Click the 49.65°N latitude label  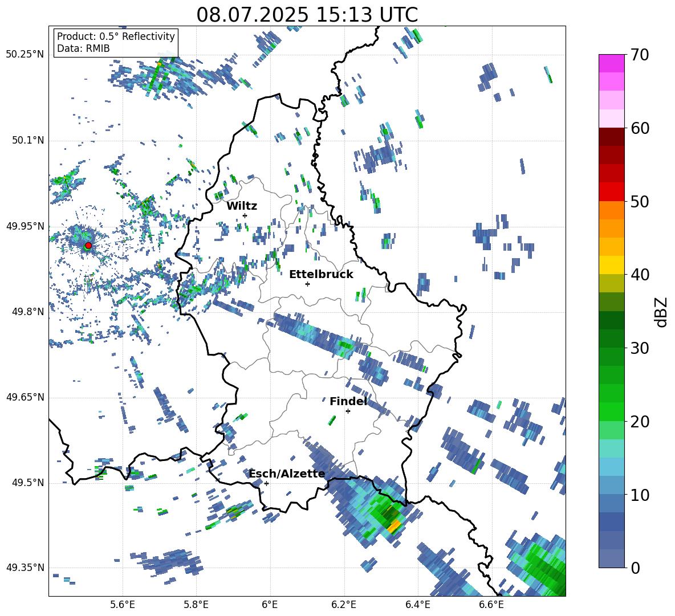click(x=25, y=398)
